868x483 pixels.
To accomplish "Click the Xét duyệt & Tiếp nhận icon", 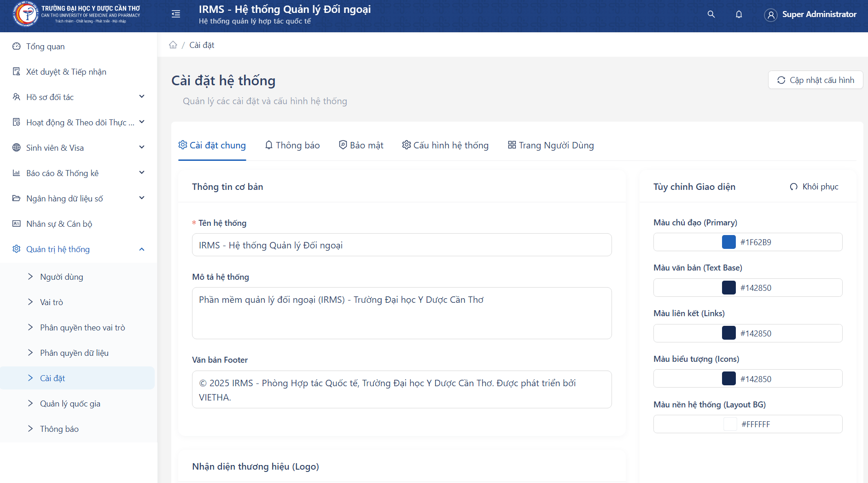I will click(17, 72).
